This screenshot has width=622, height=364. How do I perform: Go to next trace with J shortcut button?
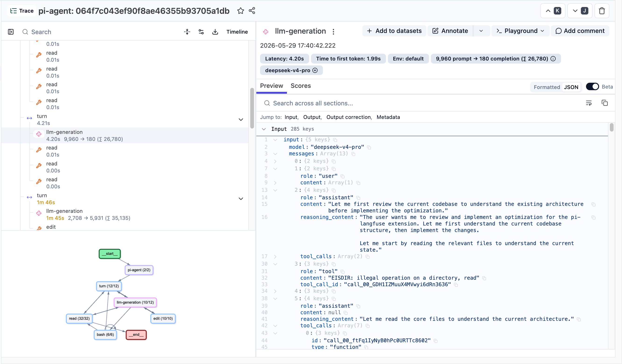click(x=579, y=11)
